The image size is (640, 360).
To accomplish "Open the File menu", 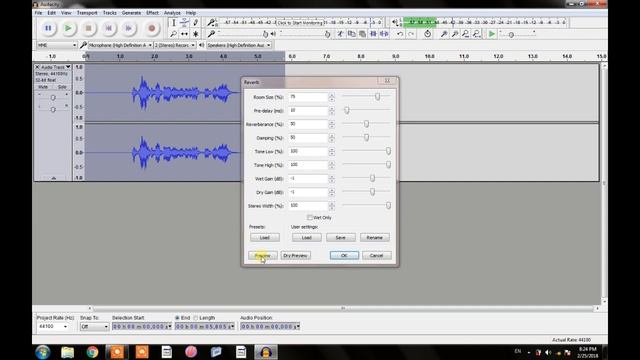I will pyautogui.click(x=38, y=13).
